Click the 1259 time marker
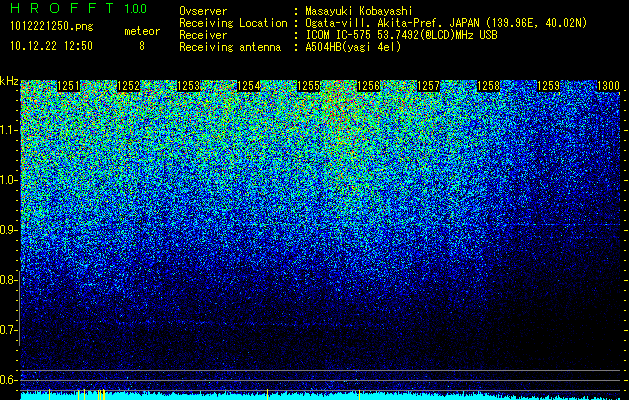This screenshot has height=400, width=629. pos(548,86)
